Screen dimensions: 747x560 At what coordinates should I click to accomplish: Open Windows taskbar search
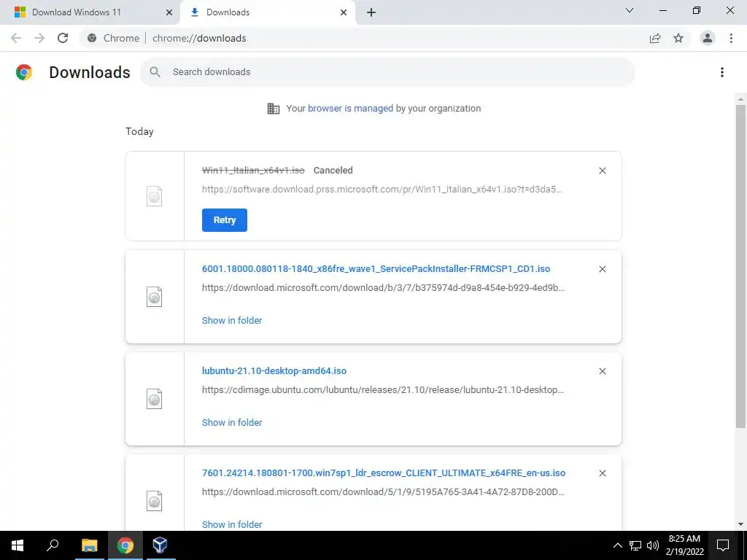53,545
